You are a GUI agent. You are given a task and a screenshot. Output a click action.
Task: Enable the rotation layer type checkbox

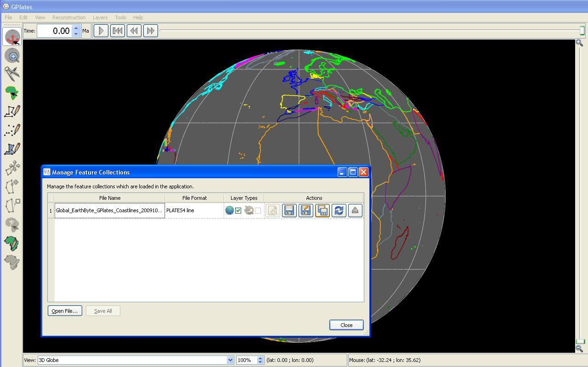258,210
